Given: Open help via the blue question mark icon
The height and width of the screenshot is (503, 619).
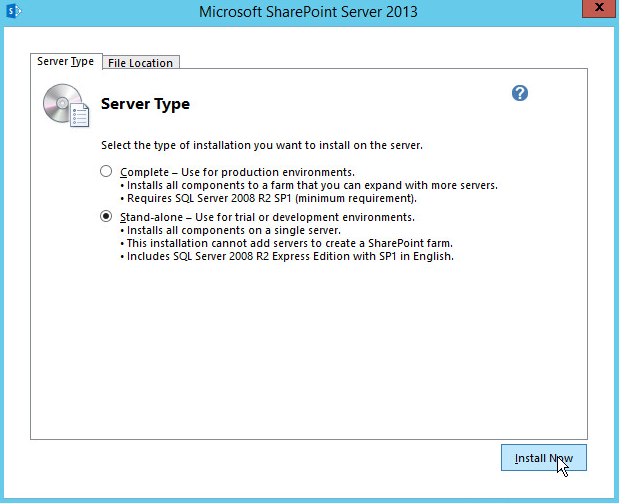Looking at the screenshot, I should (x=519, y=93).
